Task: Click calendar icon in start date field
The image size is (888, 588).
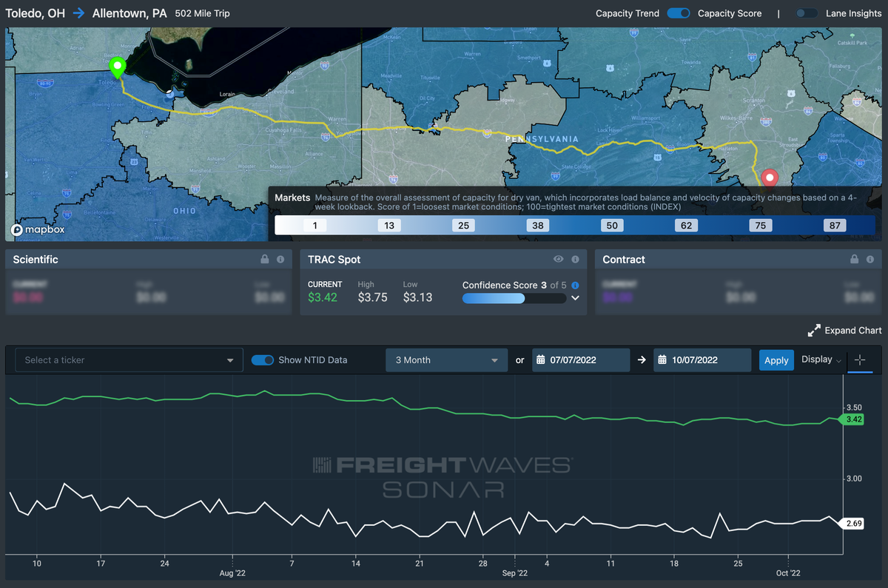Action: coord(541,360)
